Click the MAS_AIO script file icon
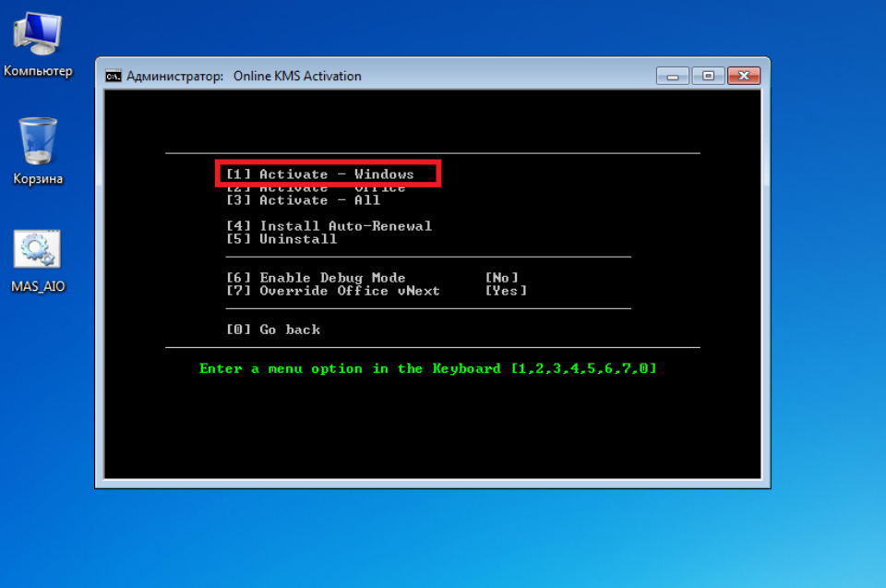The image size is (886, 588). click(x=38, y=249)
